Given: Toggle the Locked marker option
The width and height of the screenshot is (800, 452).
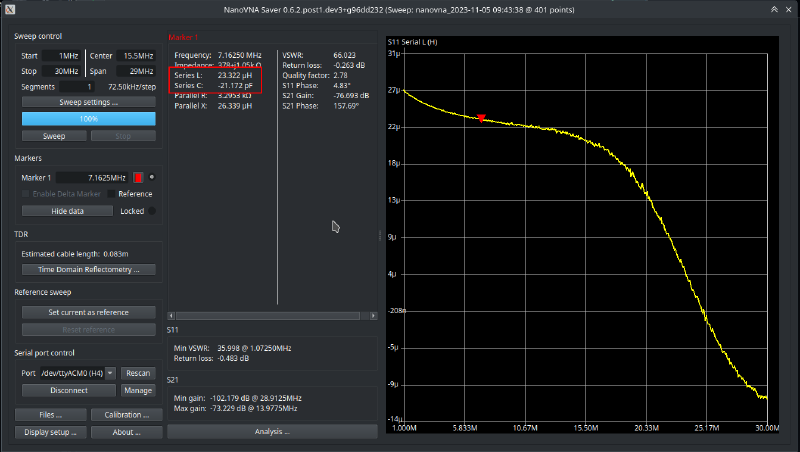Looking at the screenshot, I should point(150,211).
